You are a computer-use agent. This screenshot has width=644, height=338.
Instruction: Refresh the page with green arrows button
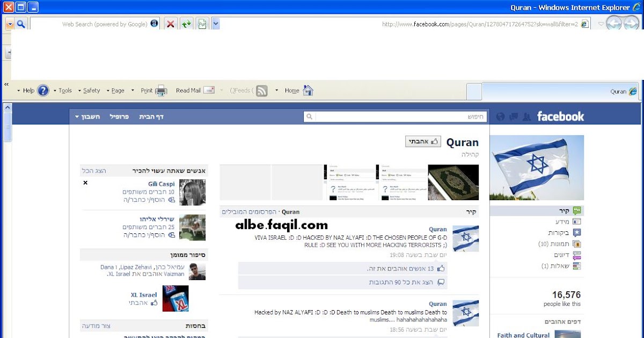click(186, 24)
